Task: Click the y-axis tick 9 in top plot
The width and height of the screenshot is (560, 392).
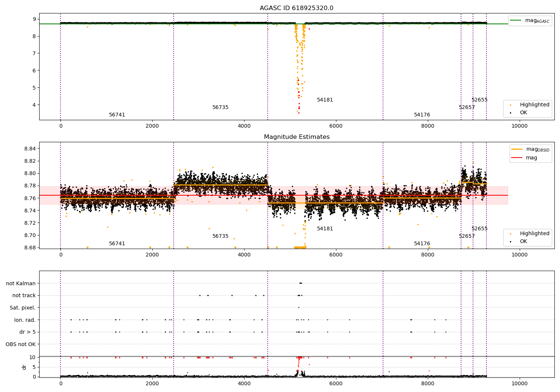Action: click(x=34, y=19)
